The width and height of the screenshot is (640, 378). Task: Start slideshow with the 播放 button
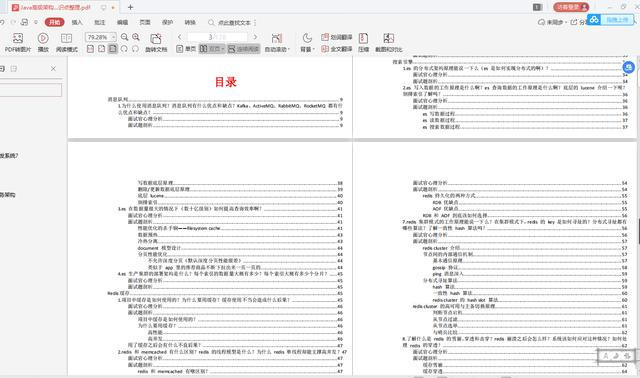coord(43,42)
